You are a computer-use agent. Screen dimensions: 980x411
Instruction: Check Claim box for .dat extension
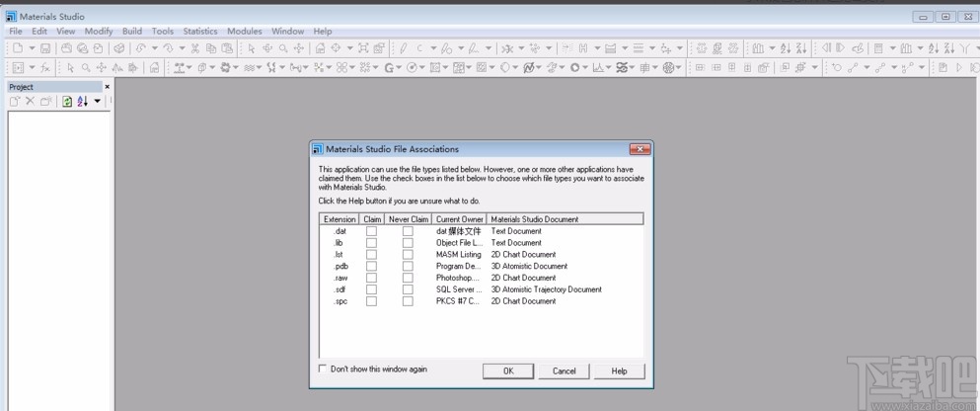pos(371,231)
